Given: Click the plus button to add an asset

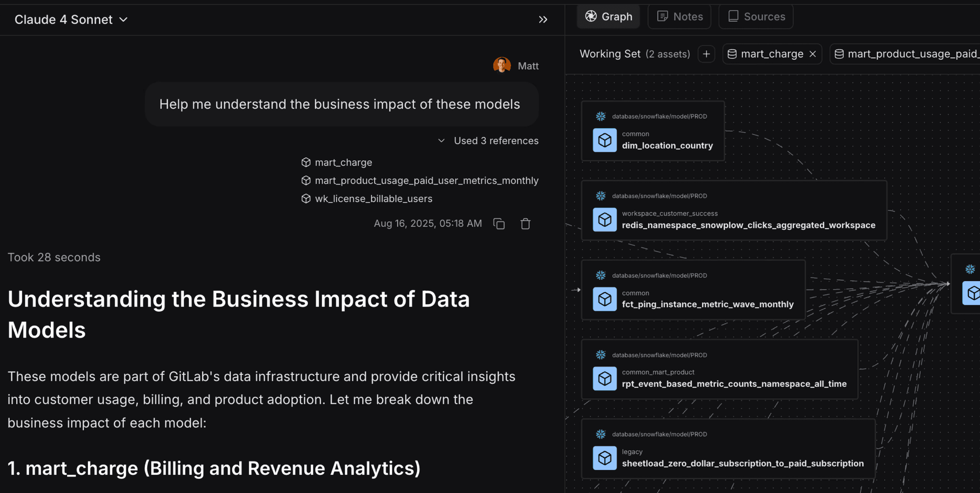Looking at the screenshot, I should (706, 54).
